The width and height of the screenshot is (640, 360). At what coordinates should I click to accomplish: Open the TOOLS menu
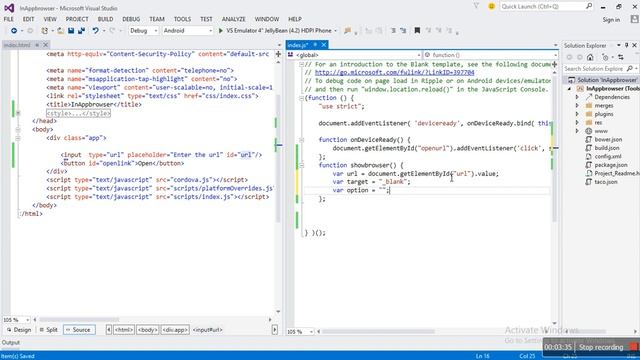tap(182, 19)
